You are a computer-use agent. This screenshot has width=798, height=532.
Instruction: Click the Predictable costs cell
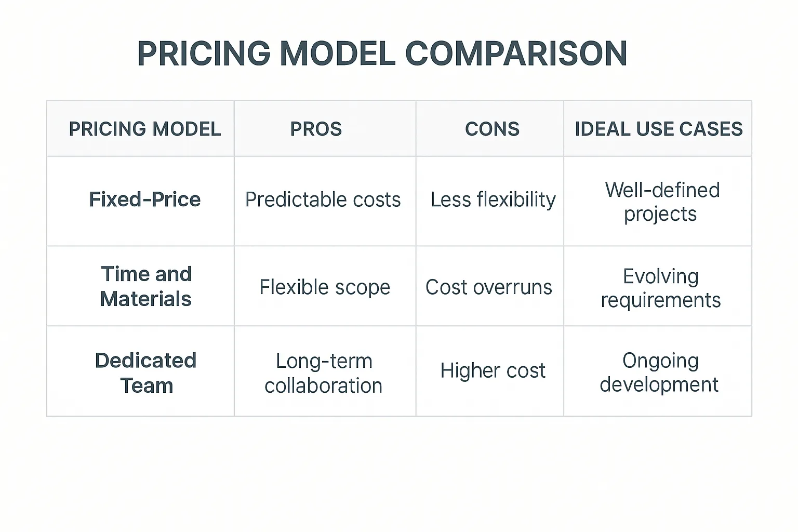pos(323,200)
